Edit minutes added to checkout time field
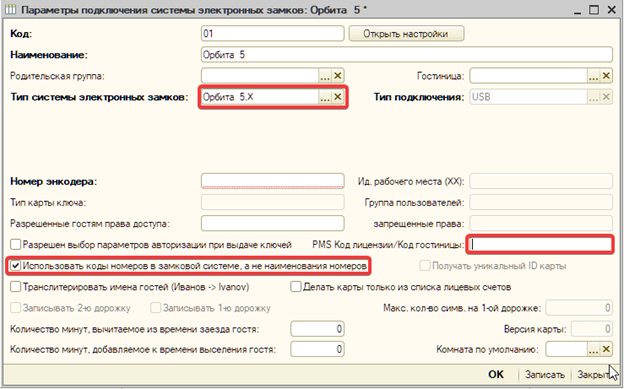This screenshot has width=624, height=389. click(x=317, y=350)
